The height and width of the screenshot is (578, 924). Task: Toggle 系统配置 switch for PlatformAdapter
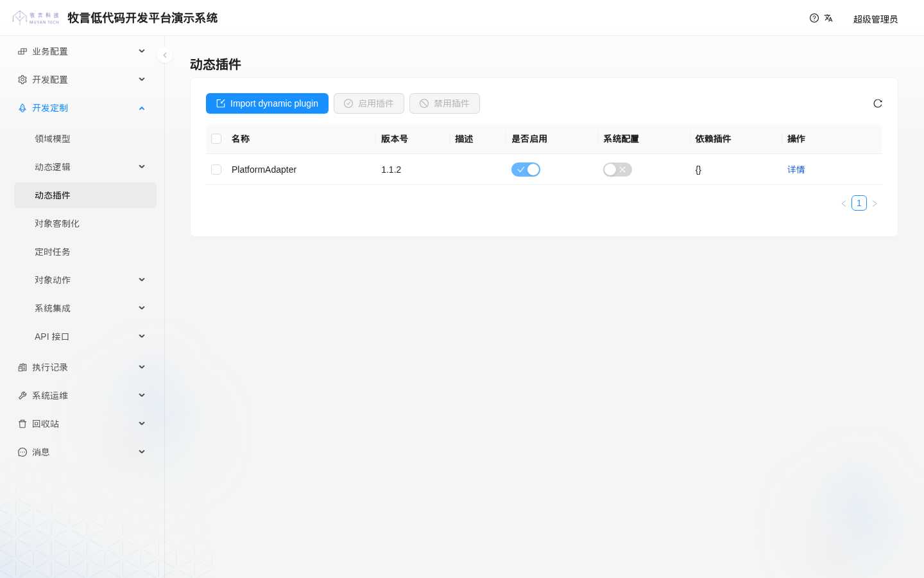(x=617, y=170)
